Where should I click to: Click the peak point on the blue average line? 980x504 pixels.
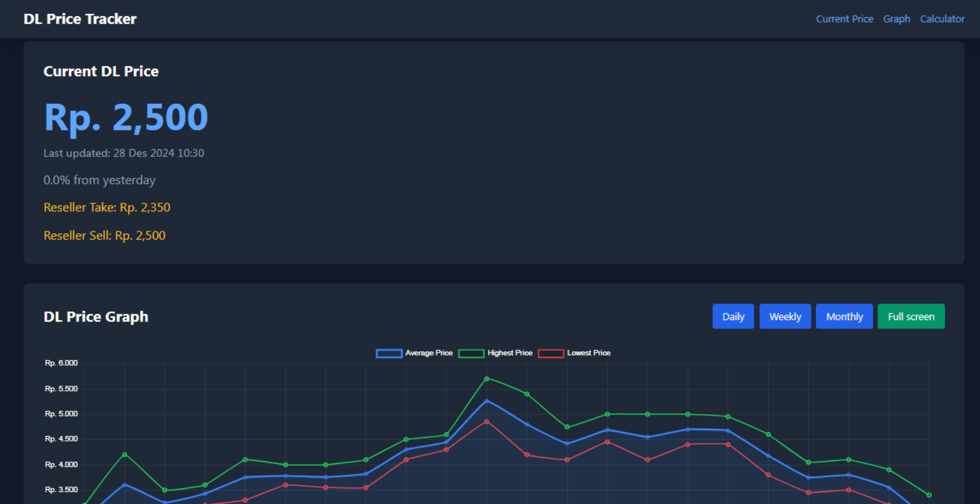[x=486, y=401]
